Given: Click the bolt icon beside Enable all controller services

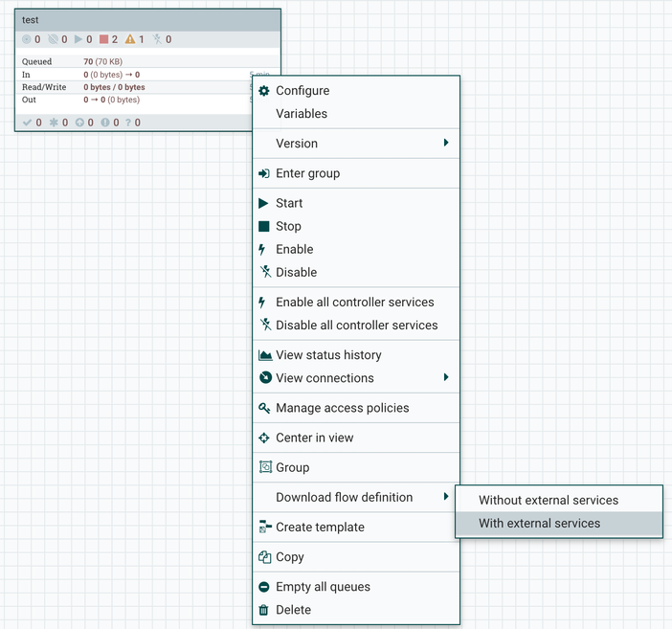Looking at the screenshot, I should tap(262, 303).
